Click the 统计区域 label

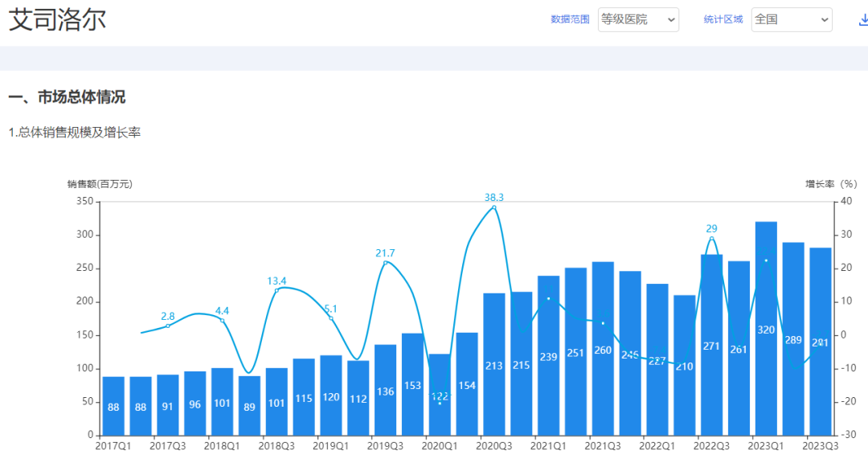pos(723,19)
